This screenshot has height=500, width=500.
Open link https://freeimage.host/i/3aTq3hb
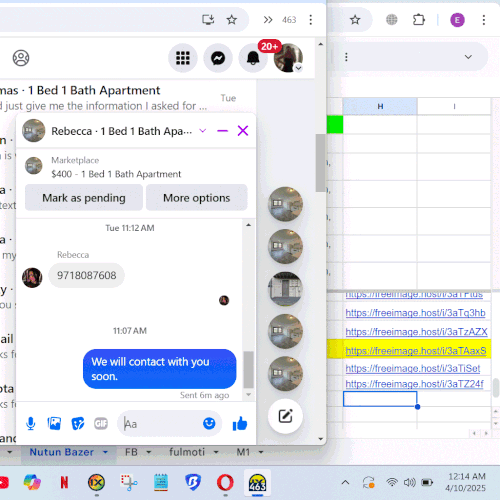coord(415,313)
